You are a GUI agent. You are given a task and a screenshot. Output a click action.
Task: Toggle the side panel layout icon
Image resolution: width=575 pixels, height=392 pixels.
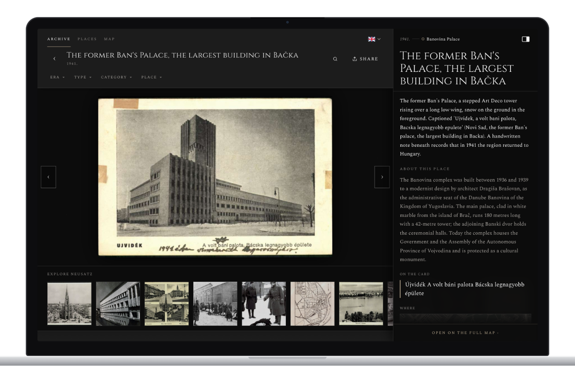coord(526,39)
